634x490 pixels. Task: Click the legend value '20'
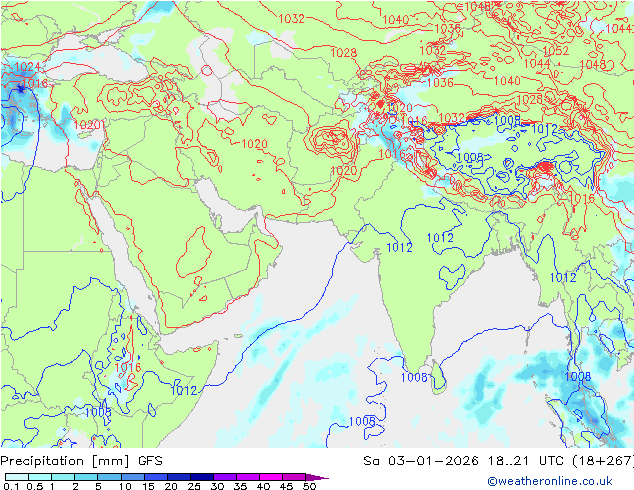171,486
